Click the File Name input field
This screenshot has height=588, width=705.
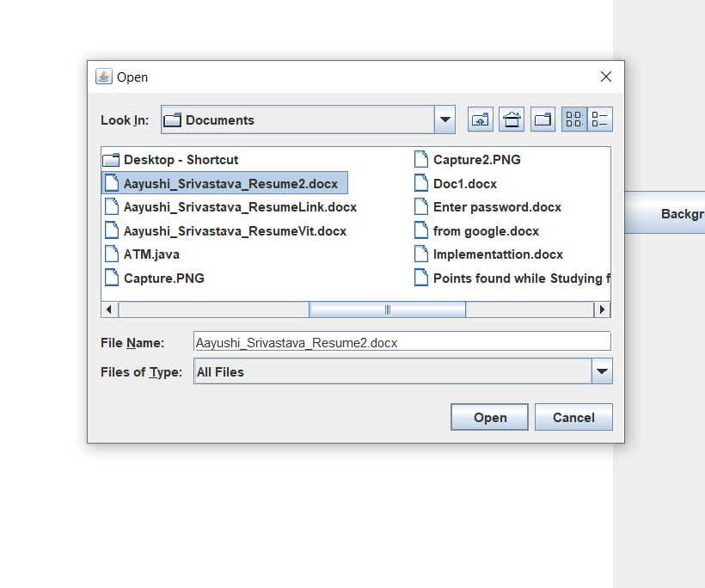pos(402,341)
